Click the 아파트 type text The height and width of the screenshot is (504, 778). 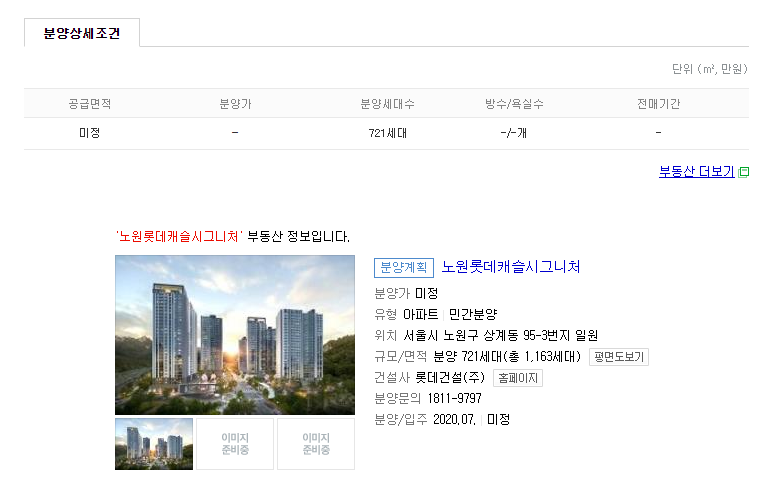[x=420, y=315]
